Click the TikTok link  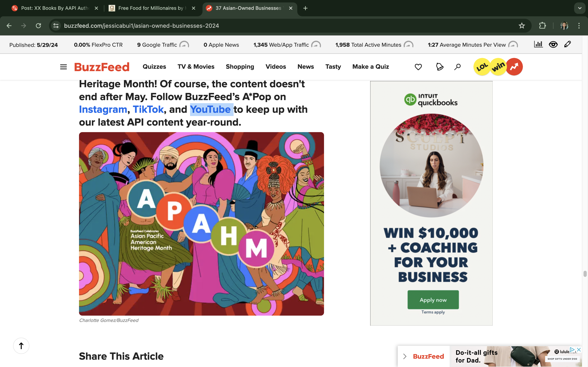(x=148, y=109)
